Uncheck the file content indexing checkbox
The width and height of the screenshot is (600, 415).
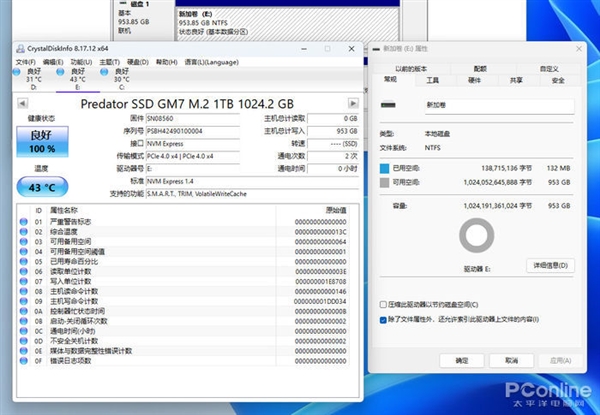point(383,320)
